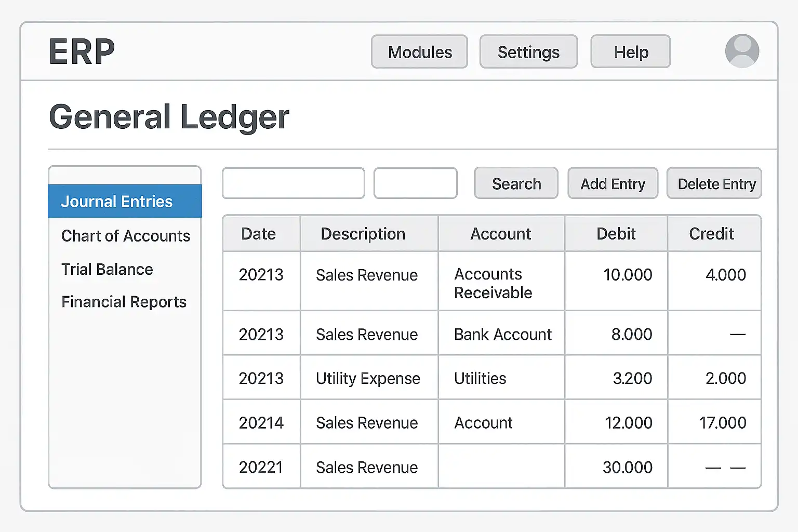This screenshot has height=532, width=798.
Task: Sort by the Credit column header
Action: pos(711,234)
